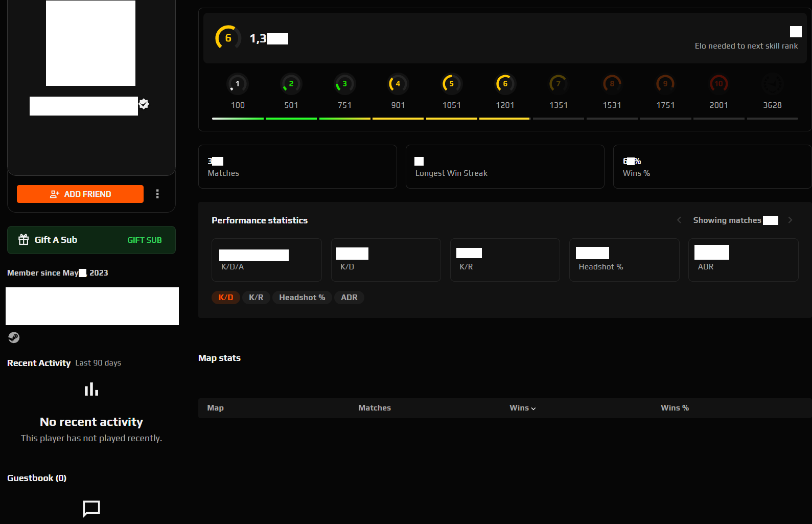Image resolution: width=812 pixels, height=524 pixels.
Task: Click the Elo level progress bar
Action: [504, 119]
